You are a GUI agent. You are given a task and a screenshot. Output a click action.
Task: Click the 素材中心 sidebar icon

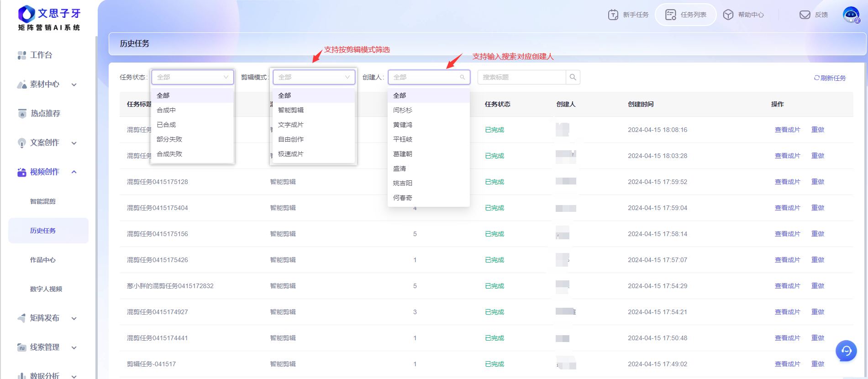tap(21, 84)
